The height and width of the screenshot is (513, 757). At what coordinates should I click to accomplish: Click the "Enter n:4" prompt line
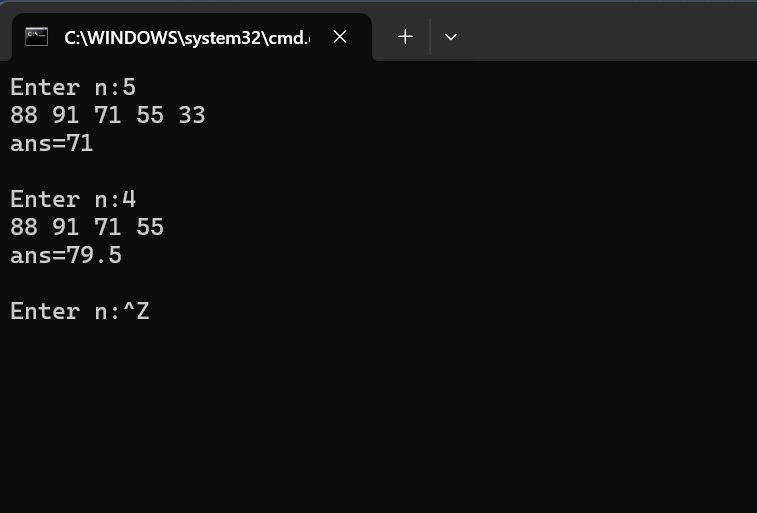pos(73,199)
